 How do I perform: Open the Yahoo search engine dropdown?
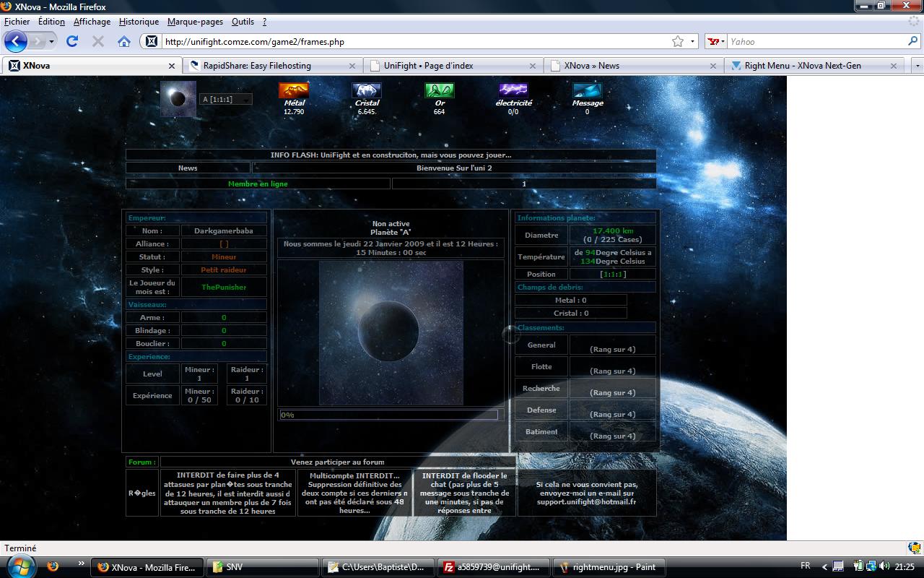click(x=715, y=41)
